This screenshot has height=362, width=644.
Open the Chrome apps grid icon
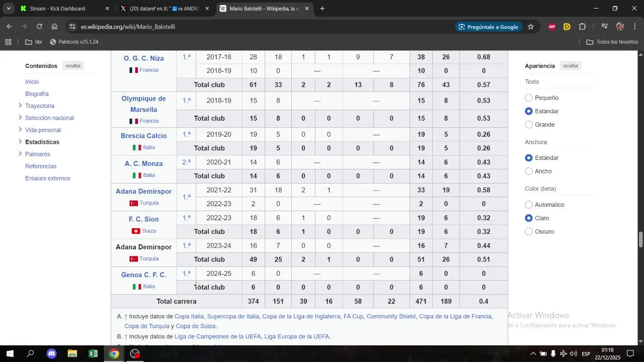click(8, 42)
